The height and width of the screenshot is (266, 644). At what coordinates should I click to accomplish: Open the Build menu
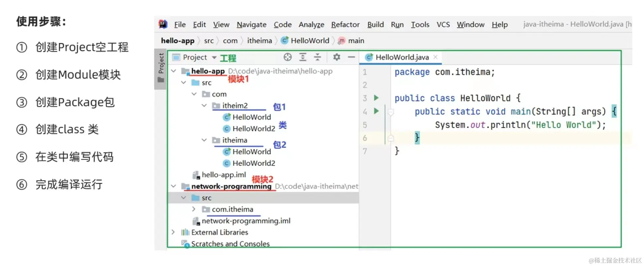pos(376,25)
